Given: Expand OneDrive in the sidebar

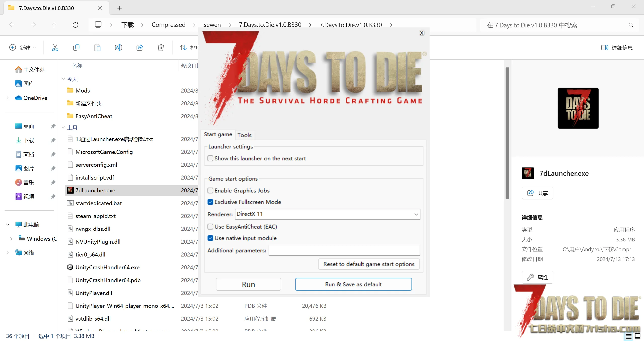Looking at the screenshot, I should 8,98.
